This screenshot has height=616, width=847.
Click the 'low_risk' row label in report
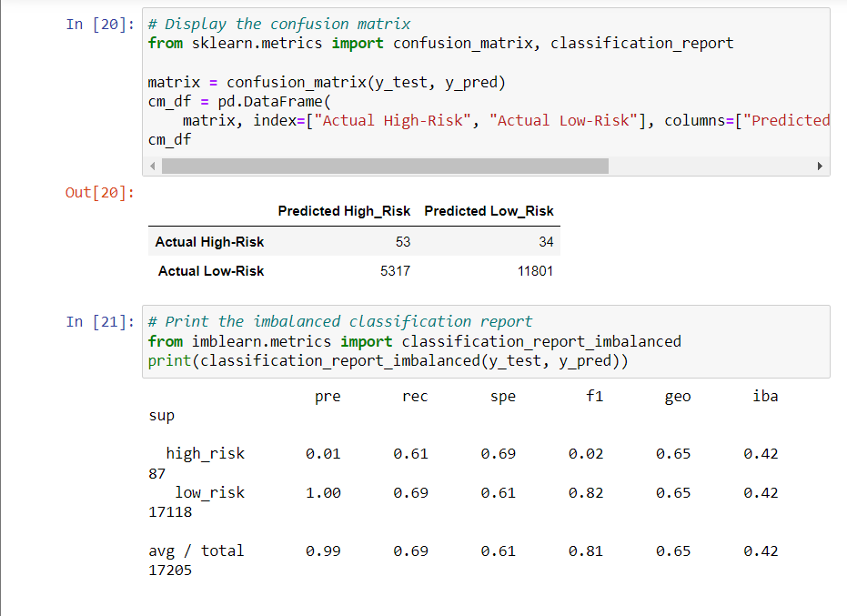coord(209,493)
